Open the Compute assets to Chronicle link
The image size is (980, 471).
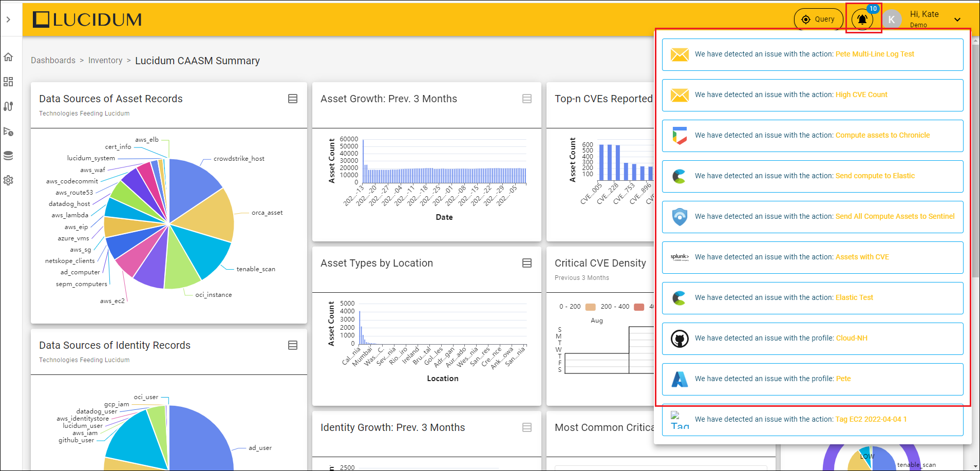click(x=882, y=135)
